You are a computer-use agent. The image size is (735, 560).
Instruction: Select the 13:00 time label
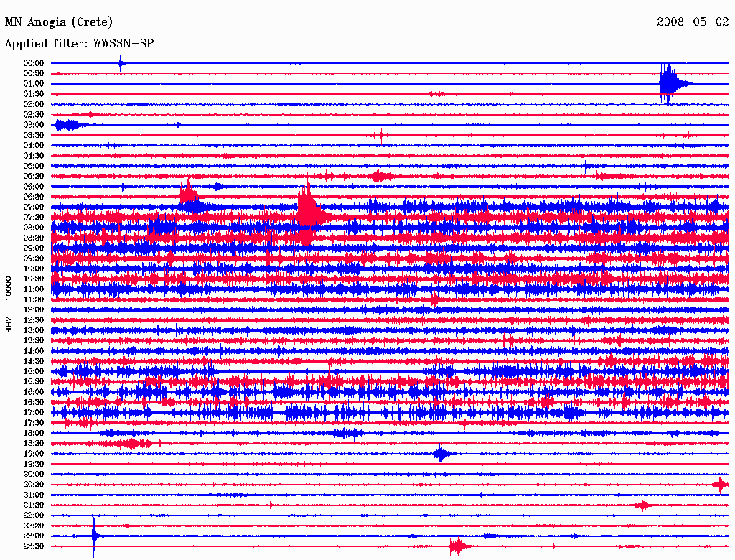(x=34, y=330)
